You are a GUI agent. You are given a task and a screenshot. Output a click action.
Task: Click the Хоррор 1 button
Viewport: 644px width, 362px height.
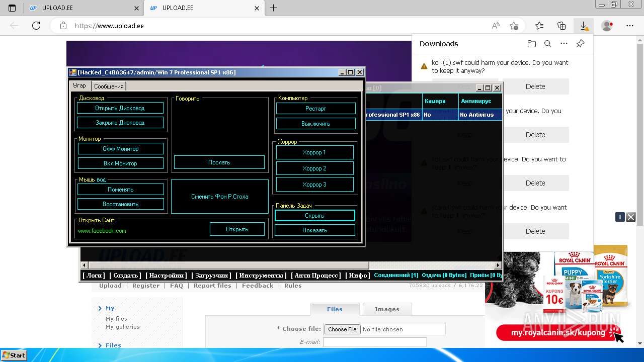[314, 152]
